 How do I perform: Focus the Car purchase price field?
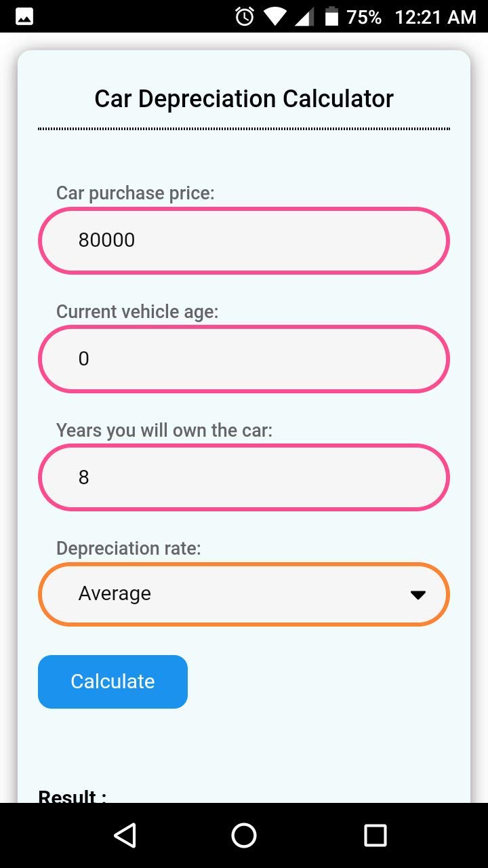(244, 241)
